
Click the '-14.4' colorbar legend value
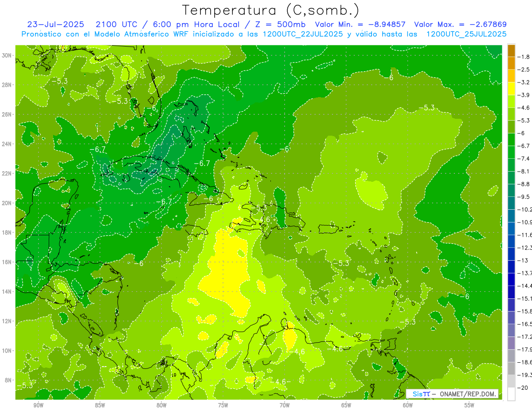coord(524,286)
